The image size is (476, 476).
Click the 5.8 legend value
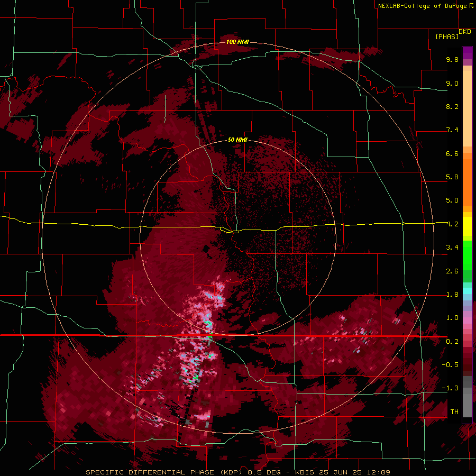[x=452, y=177]
